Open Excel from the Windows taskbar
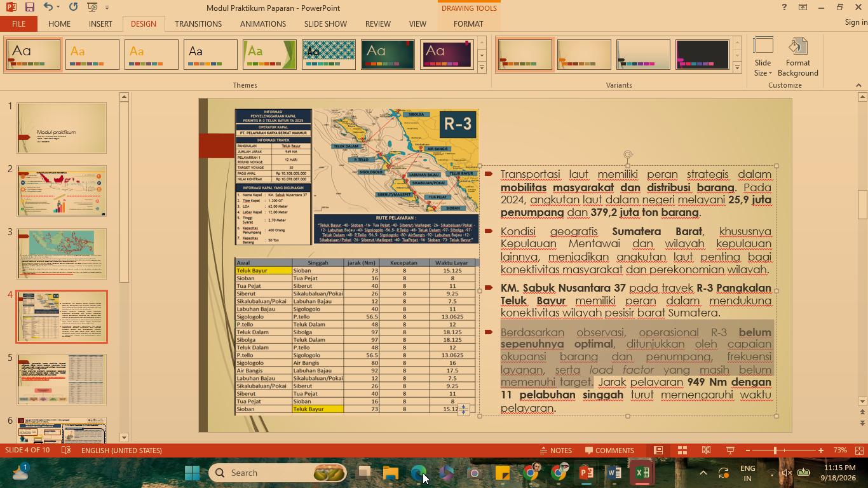This screenshot has width=868, height=488. 642,473
